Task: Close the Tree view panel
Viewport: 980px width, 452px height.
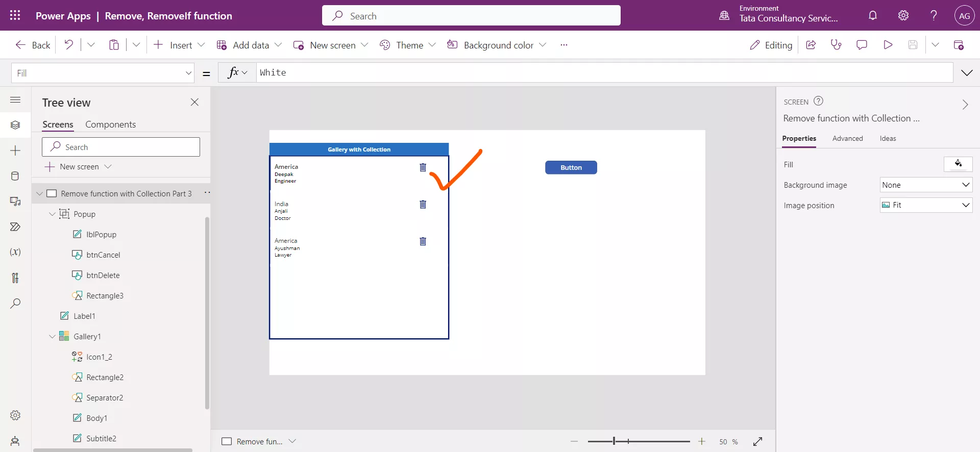Action: (x=194, y=102)
